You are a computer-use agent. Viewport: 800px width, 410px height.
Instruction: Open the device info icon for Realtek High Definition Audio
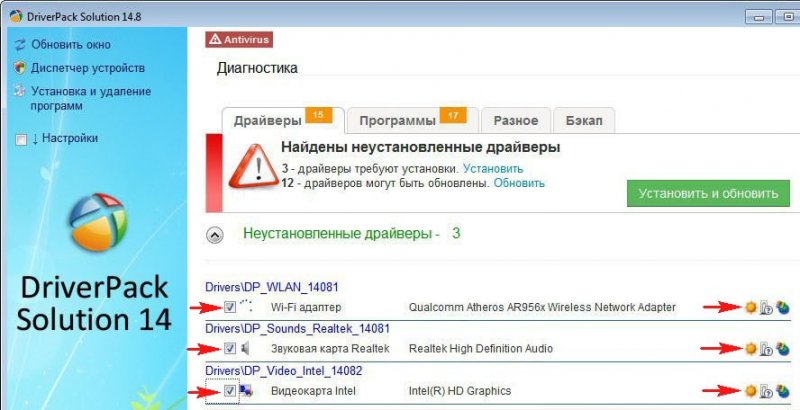pyautogui.click(x=766, y=349)
